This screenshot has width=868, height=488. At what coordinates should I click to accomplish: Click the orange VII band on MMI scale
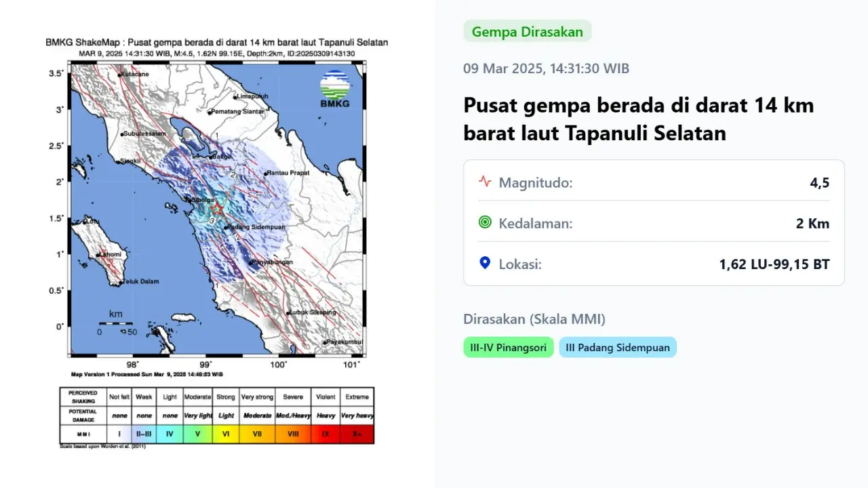[258, 434]
